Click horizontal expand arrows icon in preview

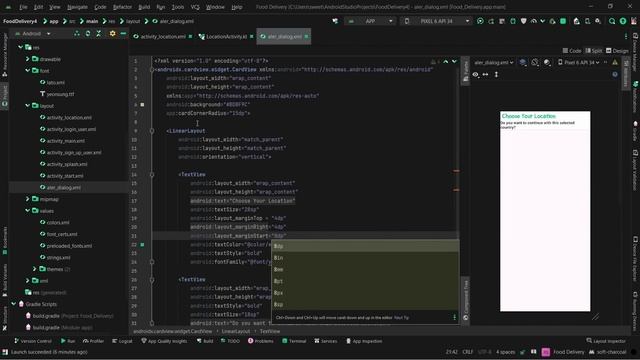[485, 74]
